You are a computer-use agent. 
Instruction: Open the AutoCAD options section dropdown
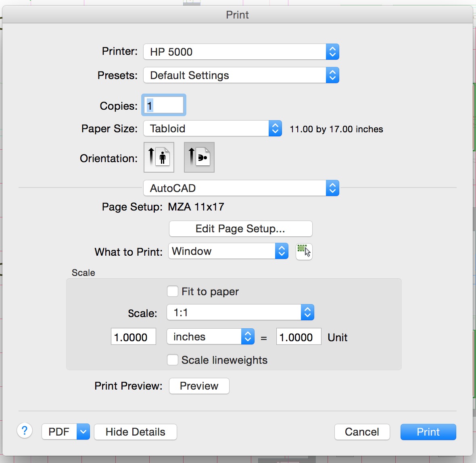241,188
